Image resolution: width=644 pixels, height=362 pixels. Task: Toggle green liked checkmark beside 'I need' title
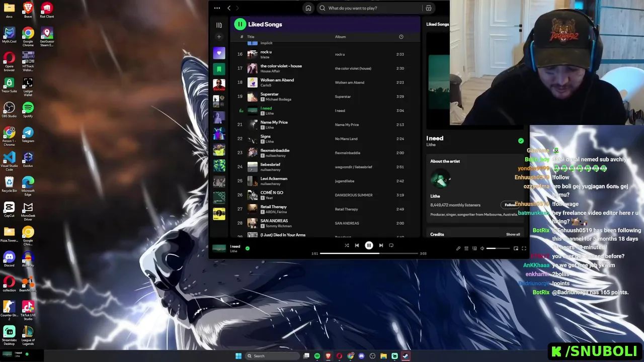click(521, 141)
